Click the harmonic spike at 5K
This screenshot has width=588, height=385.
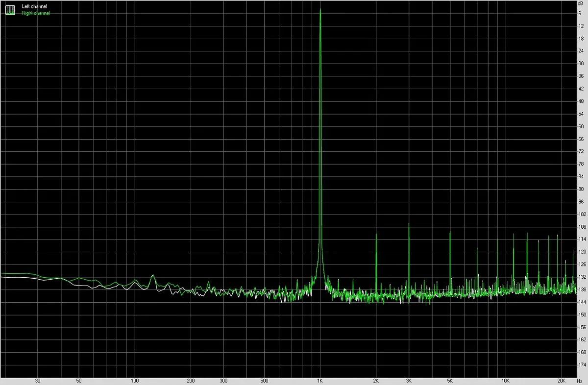tap(450, 233)
